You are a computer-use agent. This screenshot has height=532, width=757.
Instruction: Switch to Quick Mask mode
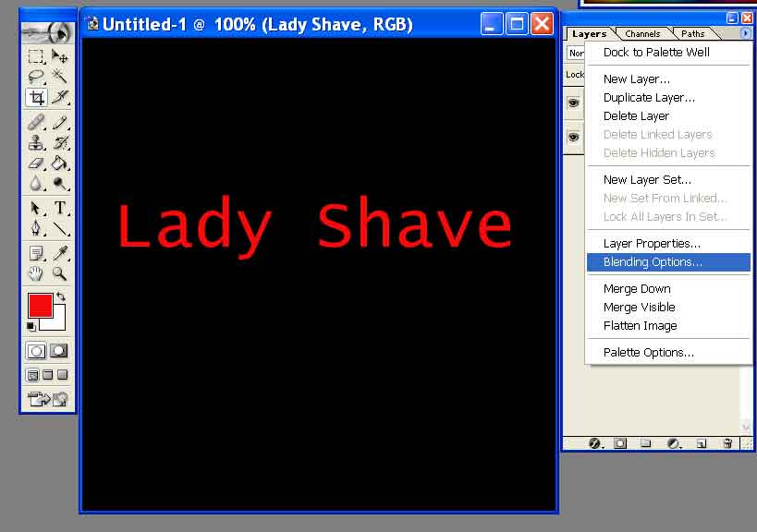coord(59,351)
